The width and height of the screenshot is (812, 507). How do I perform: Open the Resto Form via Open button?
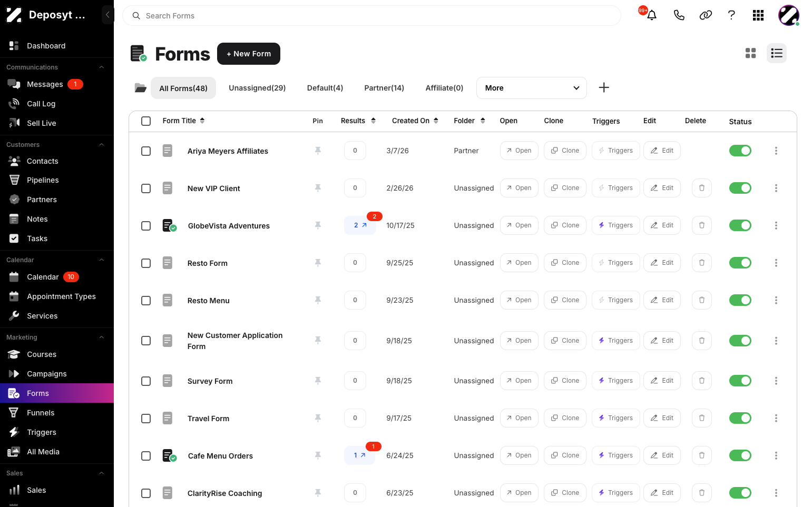519,263
